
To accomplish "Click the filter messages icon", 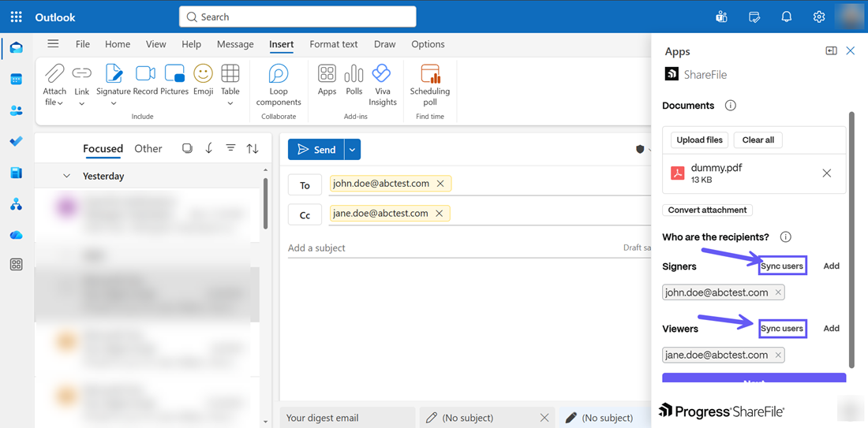I will [x=231, y=148].
